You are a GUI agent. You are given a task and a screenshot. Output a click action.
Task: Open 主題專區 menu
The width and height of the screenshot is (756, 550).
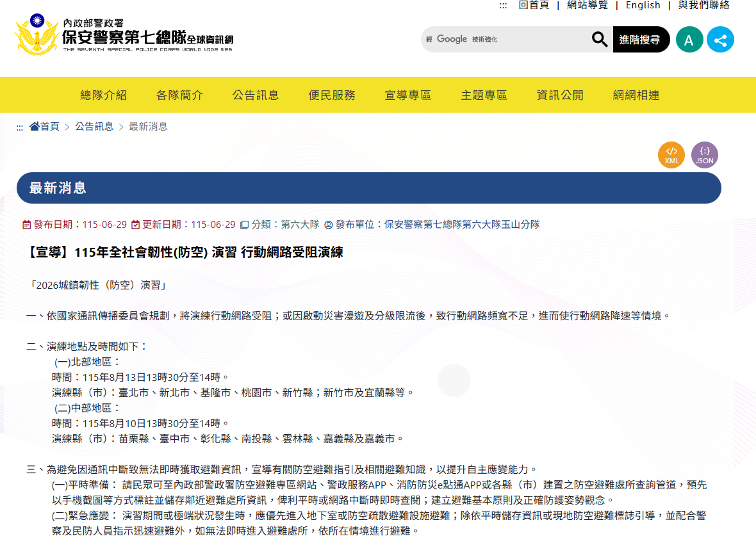[484, 95]
